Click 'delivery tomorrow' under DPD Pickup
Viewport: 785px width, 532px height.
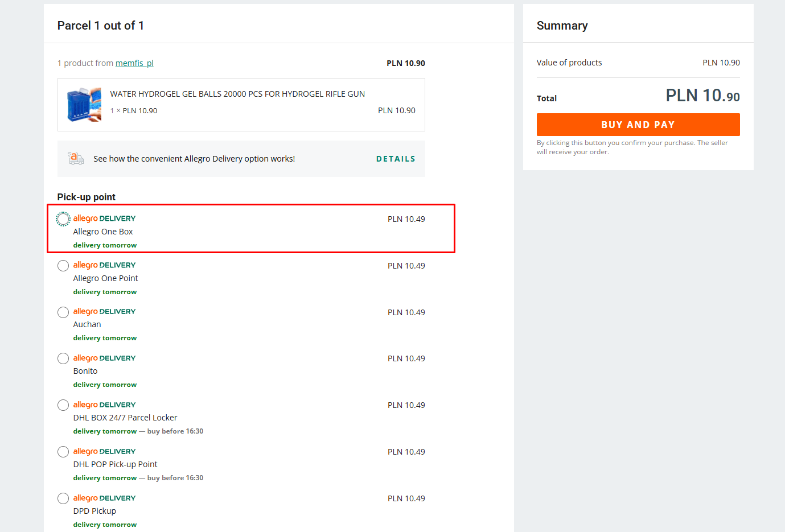[x=105, y=525]
